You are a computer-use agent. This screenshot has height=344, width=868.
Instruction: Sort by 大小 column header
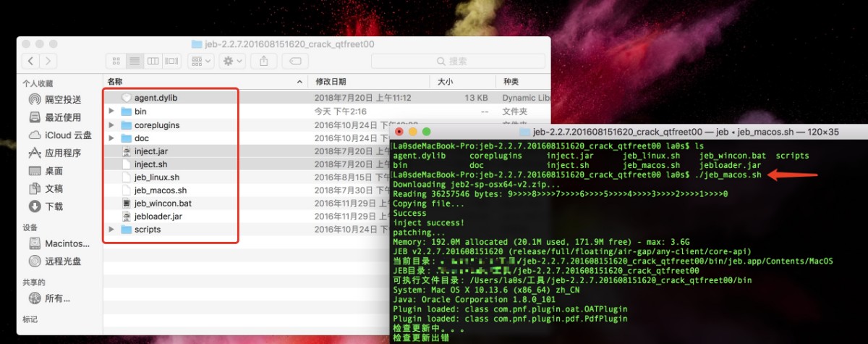[461, 81]
